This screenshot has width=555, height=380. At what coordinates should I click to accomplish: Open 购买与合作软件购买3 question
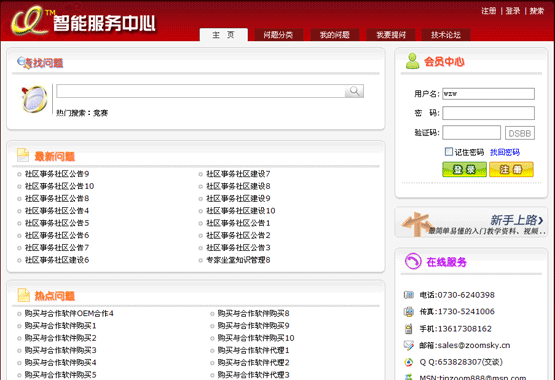click(x=61, y=350)
